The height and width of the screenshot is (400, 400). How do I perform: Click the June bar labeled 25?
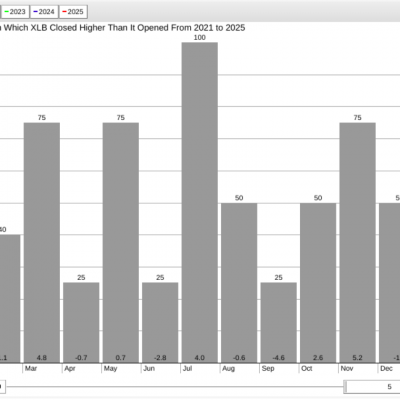pyautogui.click(x=160, y=323)
